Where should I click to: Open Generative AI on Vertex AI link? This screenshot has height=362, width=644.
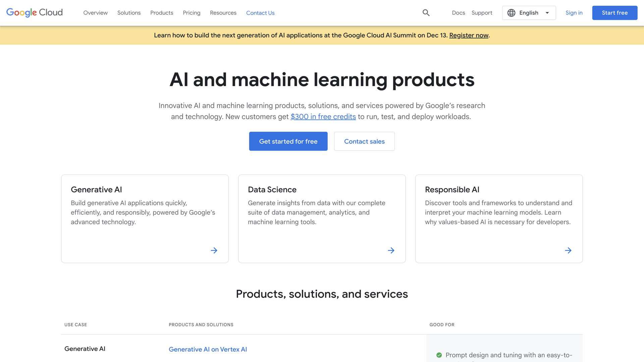coord(208,349)
